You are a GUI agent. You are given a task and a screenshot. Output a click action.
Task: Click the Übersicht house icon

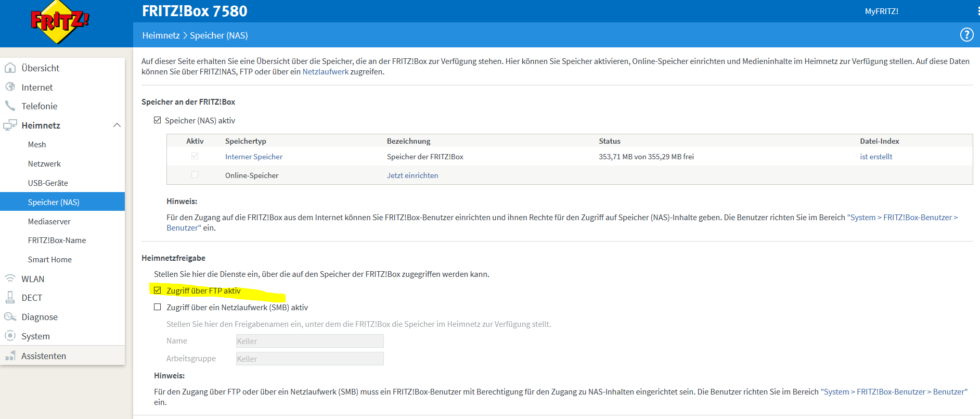coord(10,68)
